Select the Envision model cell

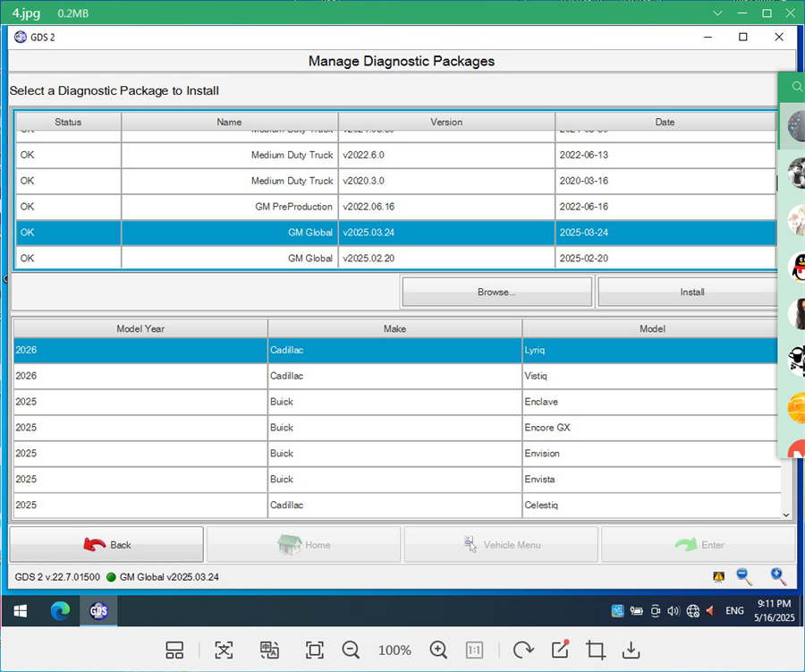[x=652, y=453]
